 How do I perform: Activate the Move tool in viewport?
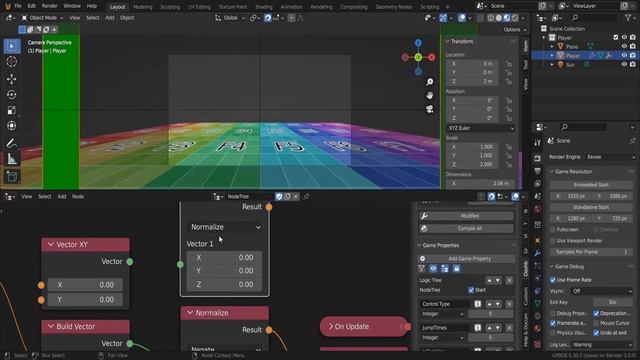[12, 79]
